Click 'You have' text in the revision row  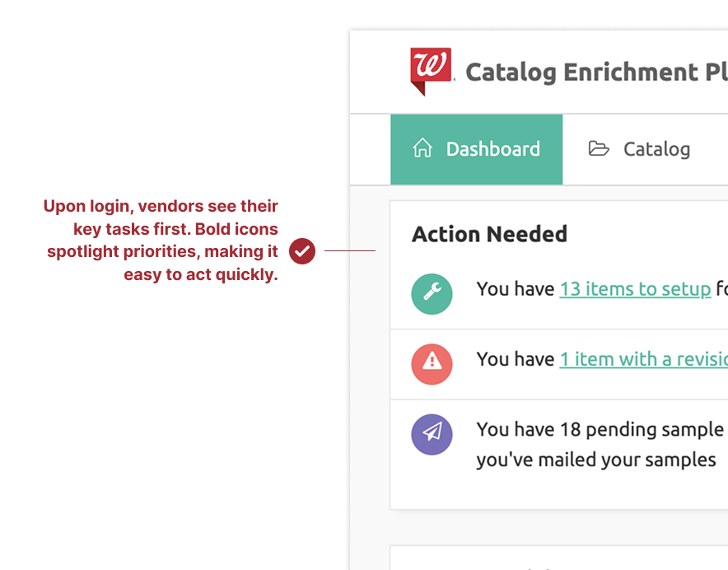click(515, 359)
